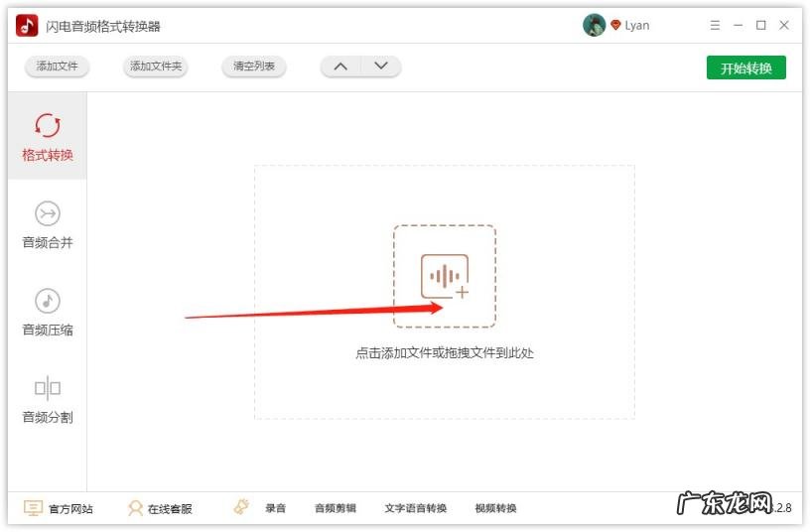
Task: Click the monitor icon next to 官方网站
Action: [x=33, y=508]
